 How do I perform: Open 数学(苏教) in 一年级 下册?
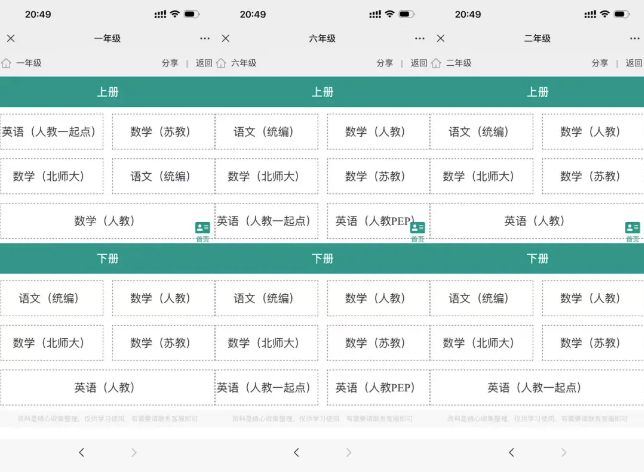click(x=163, y=343)
